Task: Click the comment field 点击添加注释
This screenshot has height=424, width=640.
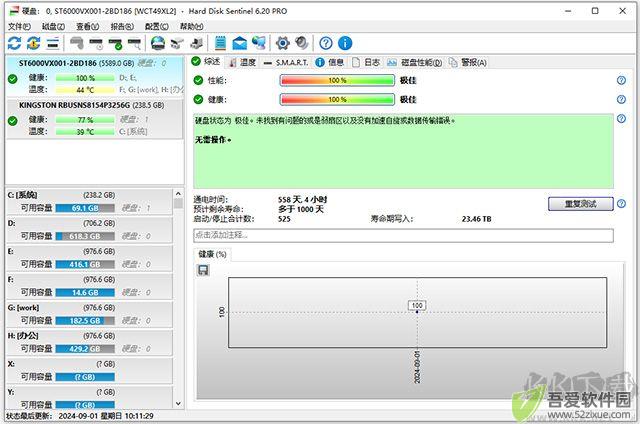Action: (x=403, y=235)
